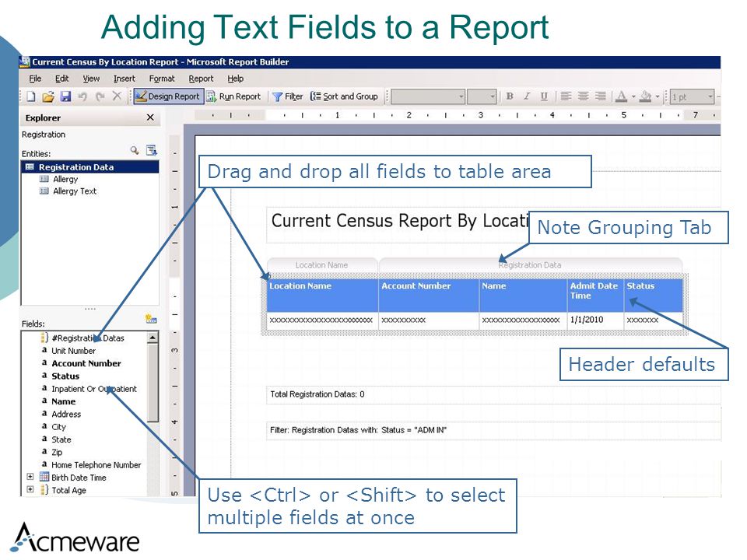Click the icon right of entities search
This screenshot has width=747, height=560.
152,150
